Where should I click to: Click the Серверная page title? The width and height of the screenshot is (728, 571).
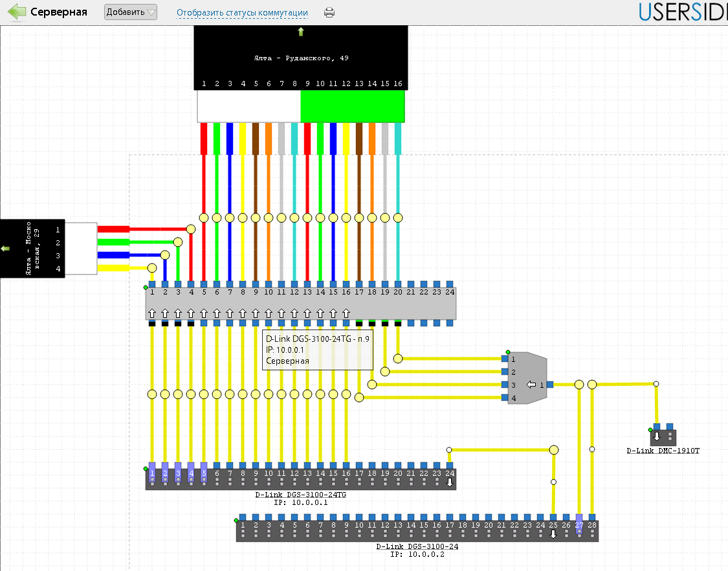(59, 12)
